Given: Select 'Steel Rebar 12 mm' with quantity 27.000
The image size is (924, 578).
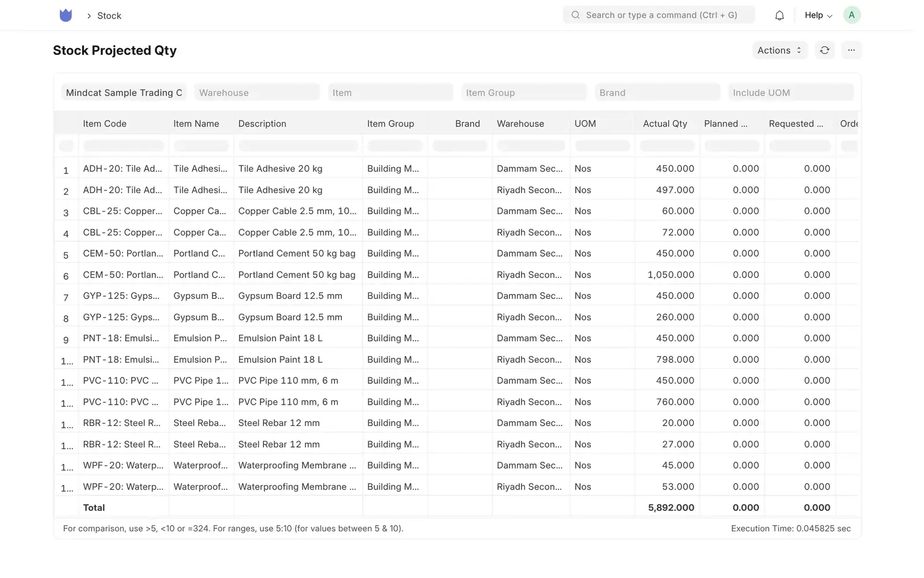Looking at the screenshot, I should (279, 444).
